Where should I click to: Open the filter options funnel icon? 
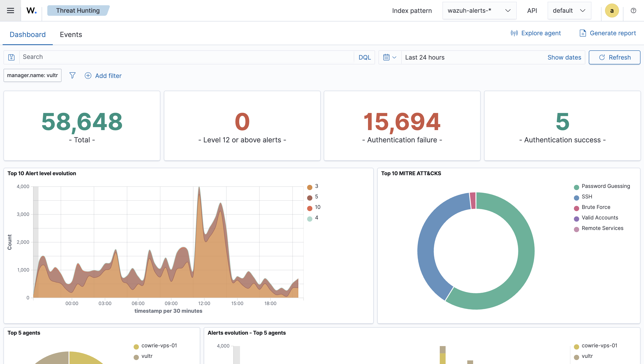pyautogui.click(x=72, y=76)
